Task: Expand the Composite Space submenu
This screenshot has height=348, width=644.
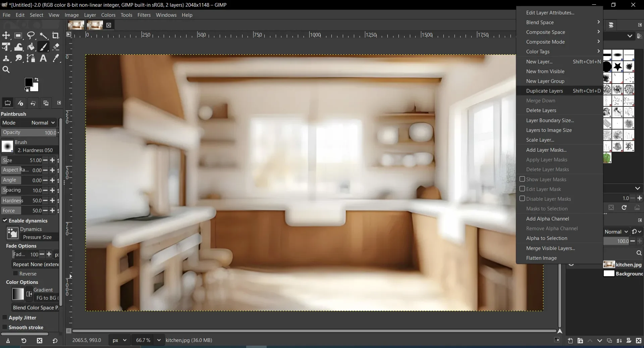Action: coord(559,32)
